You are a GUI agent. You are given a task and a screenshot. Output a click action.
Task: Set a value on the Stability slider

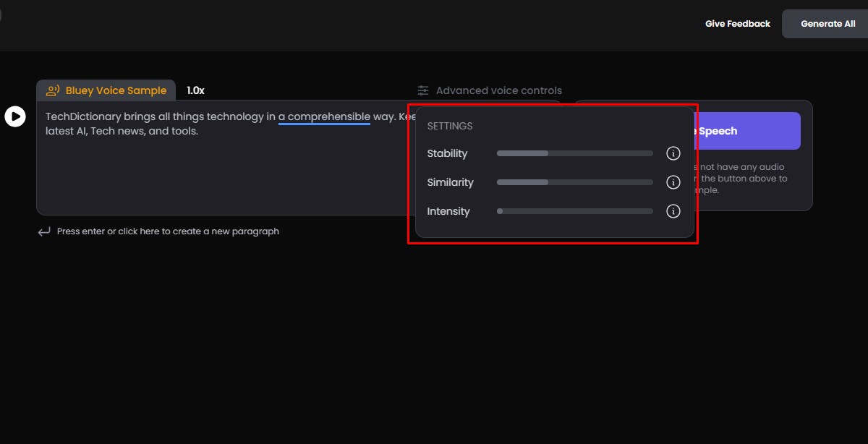click(x=574, y=153)
